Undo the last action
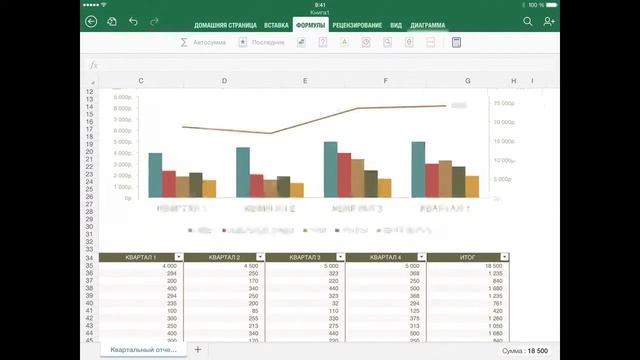 pyautogui.click(x=133, y=21)
